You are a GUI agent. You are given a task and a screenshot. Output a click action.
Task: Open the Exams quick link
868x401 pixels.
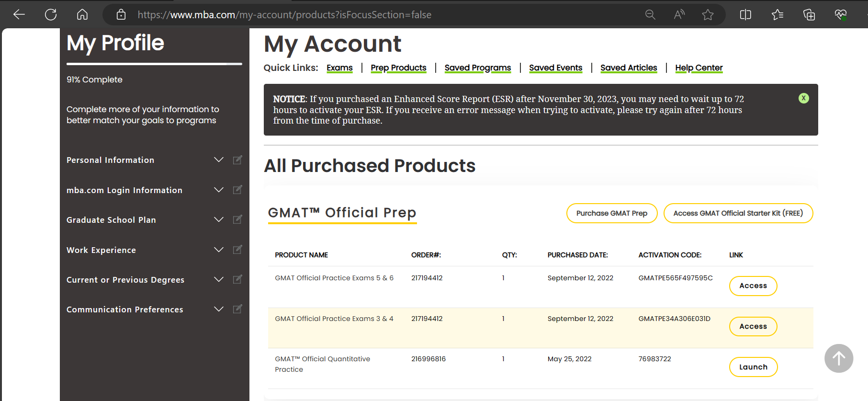point(339,68)
